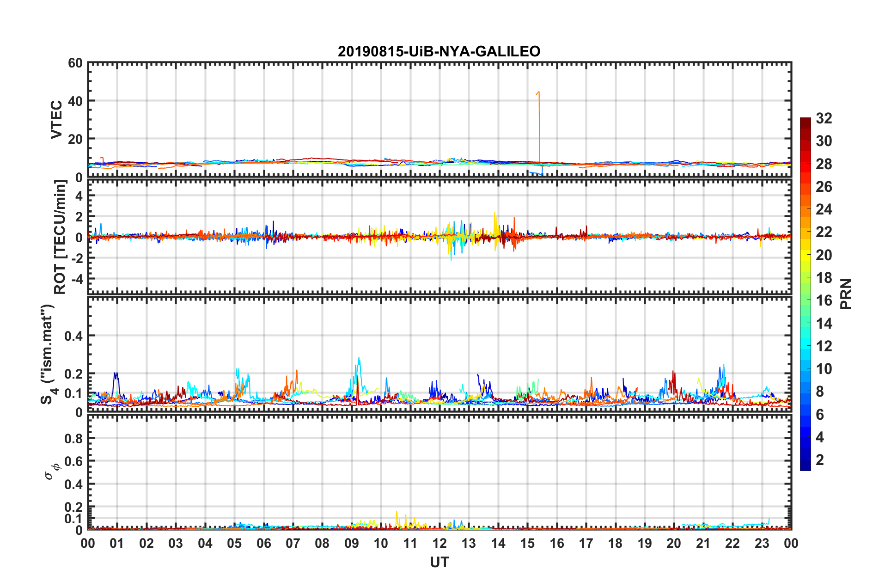The height and width of the screenshot is (588, 879).
Task: Select the 0.4 tick on S4 axis
Action: 73,336
